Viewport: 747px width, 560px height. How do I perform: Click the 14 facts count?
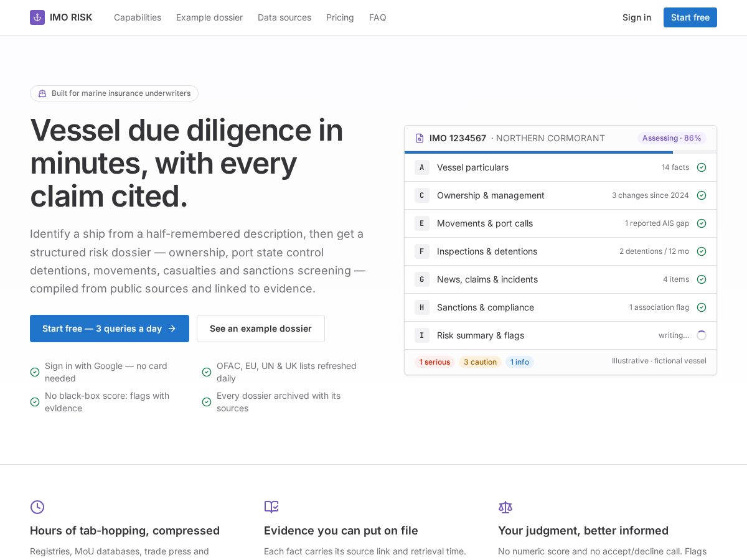tap(675, 167)
